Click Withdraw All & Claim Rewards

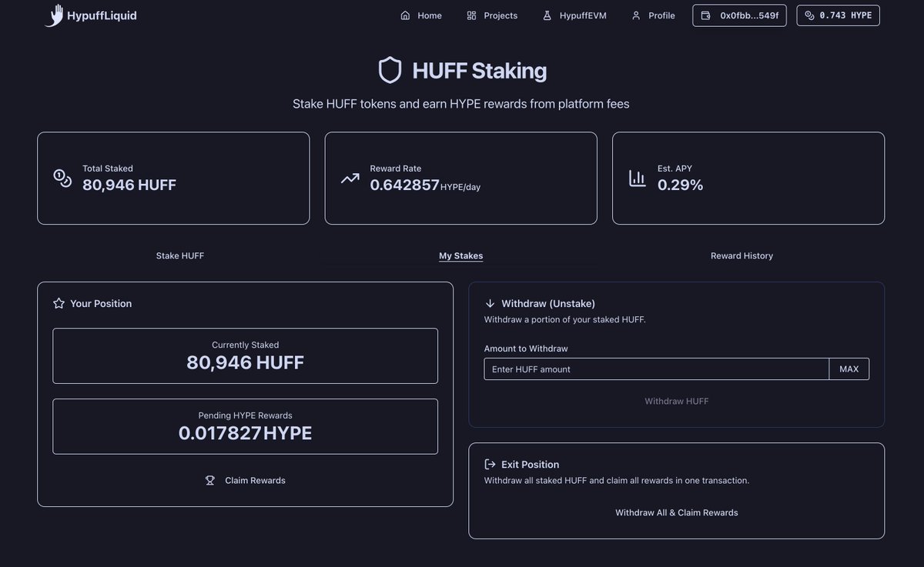(x=676, y=512)
